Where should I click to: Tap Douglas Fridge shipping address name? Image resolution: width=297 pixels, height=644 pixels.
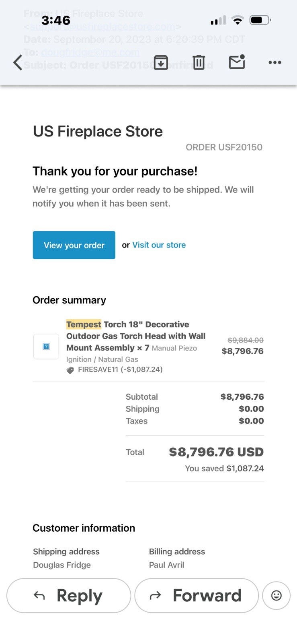62,565
